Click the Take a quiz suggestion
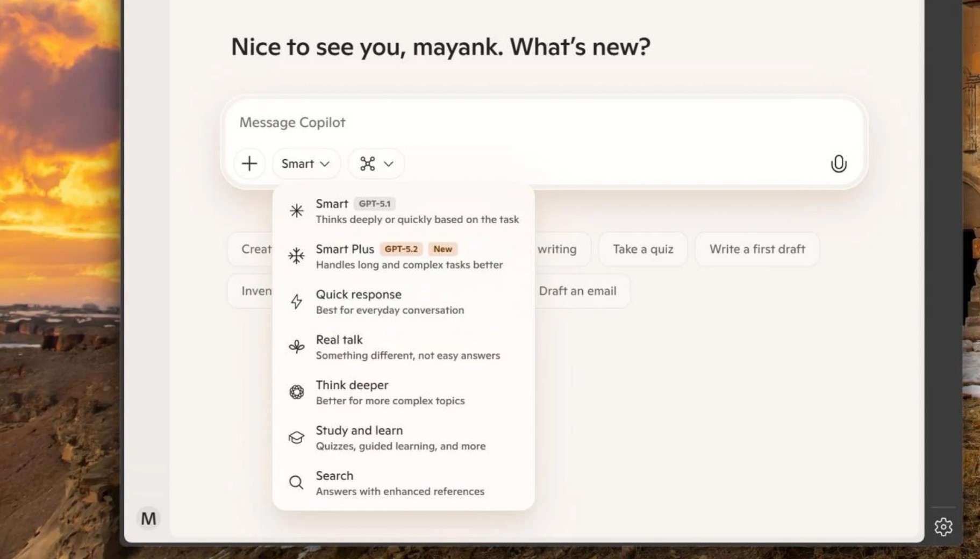The height and width of the screenshot is (559, 980). [x=643, y=249]
